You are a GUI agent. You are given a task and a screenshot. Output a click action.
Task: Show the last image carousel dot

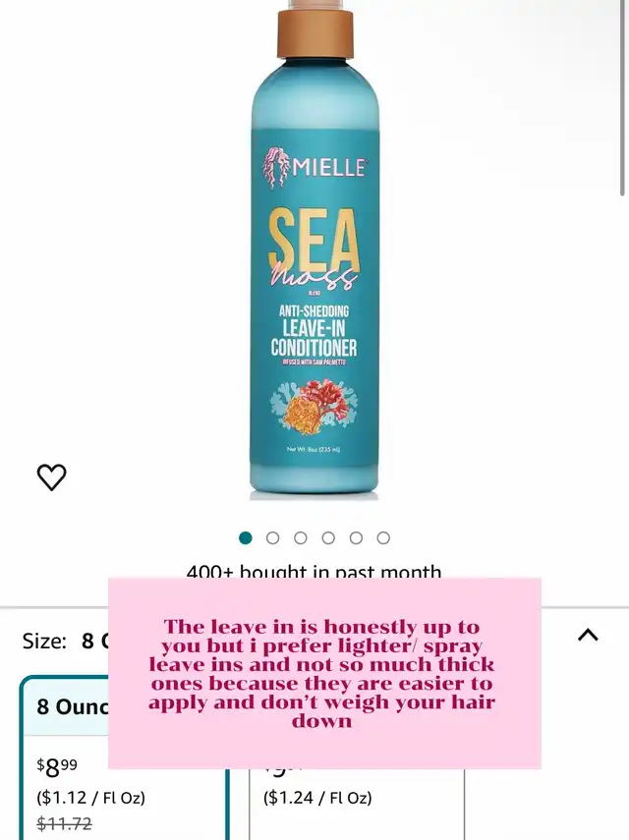(x=383, y=537)
